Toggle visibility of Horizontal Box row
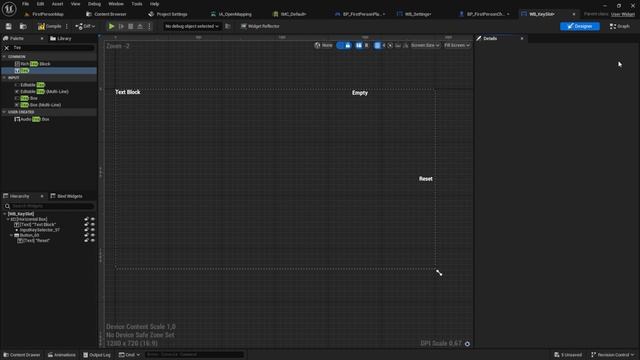 pyautogui.click(x=93, y=219)
